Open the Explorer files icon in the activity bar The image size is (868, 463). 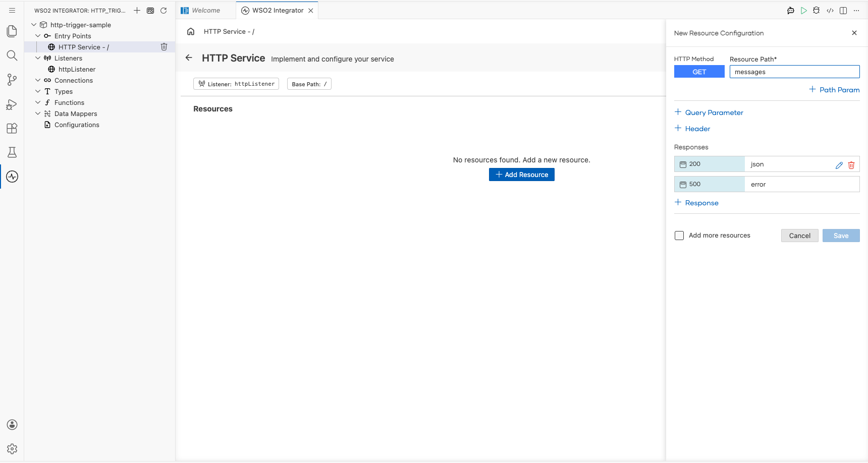12,31
